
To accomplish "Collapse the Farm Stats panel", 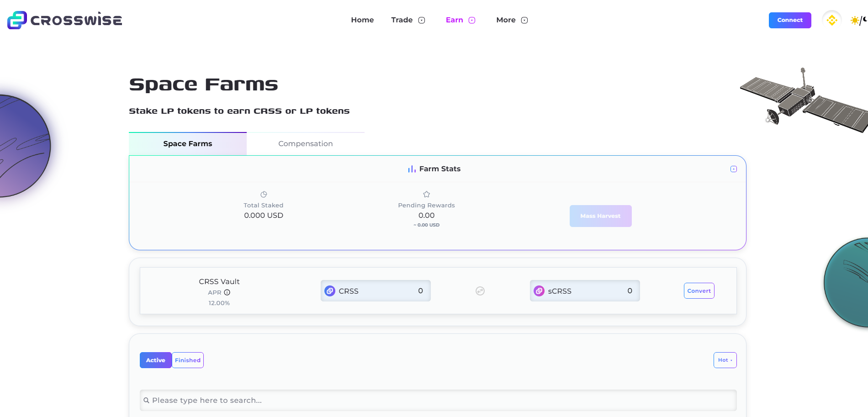I will 733,169.
